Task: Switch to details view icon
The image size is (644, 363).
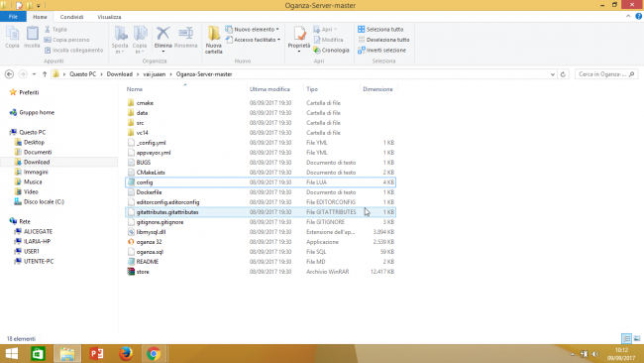Action: [x=627, y=338]
